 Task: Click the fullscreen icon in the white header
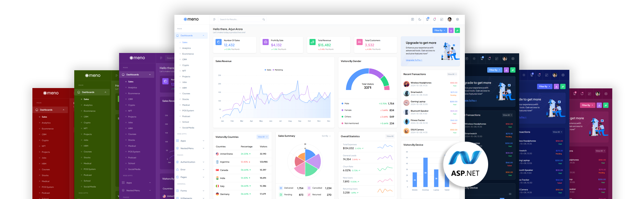tap(442, 20)
